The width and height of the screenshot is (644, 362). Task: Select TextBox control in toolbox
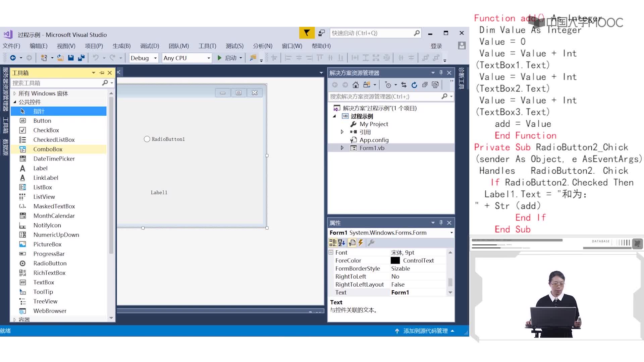click(44, 282)
